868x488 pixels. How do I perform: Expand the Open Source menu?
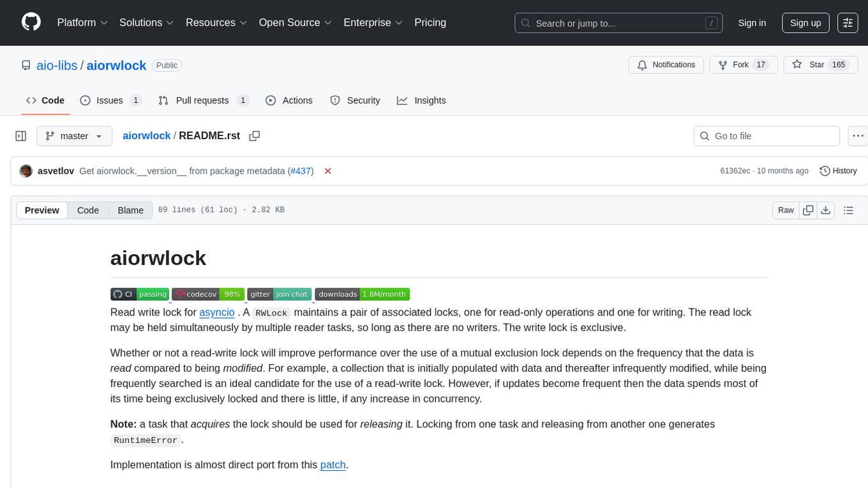pyautogui.click(x=295, y=22)
